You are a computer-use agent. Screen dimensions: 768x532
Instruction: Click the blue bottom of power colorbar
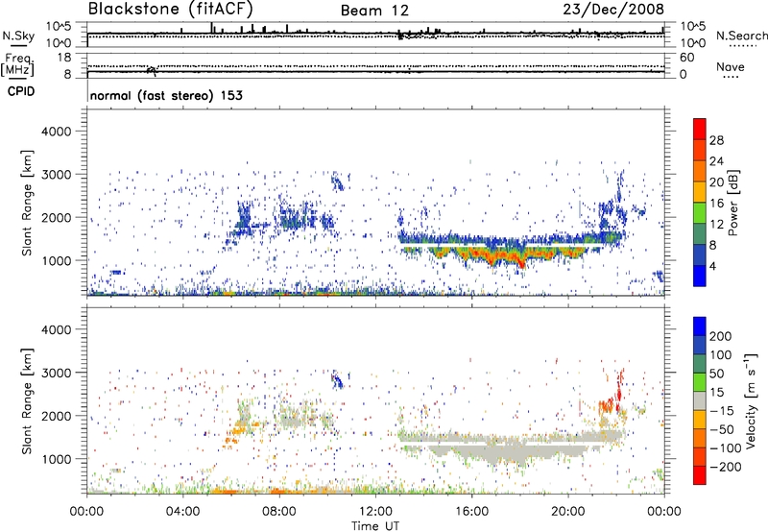click(700, 276)
